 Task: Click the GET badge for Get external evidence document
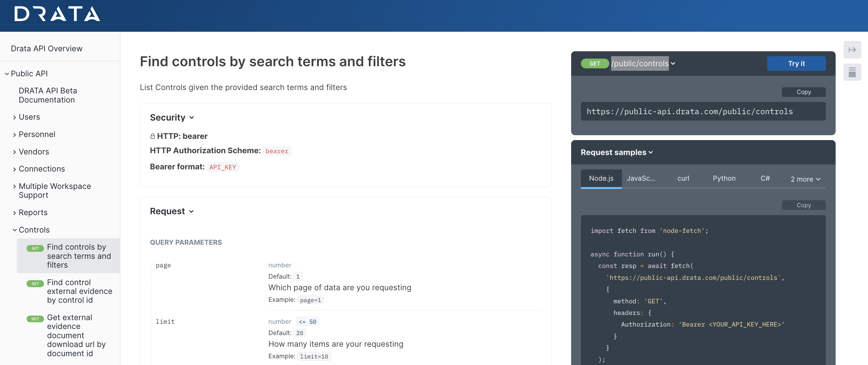coord(35,319)
